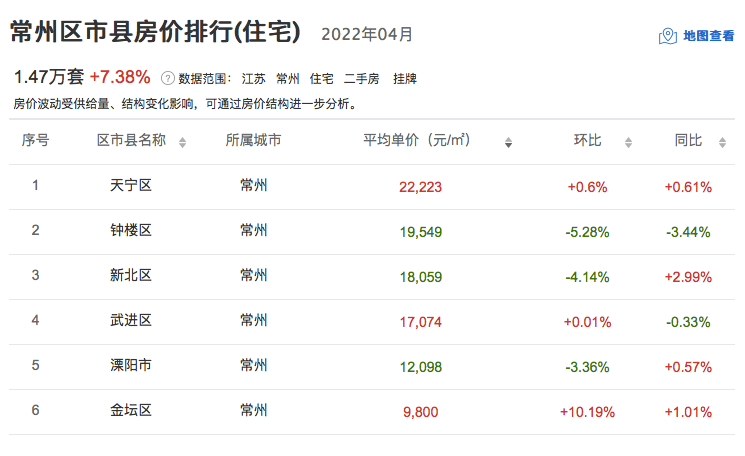
Task: Sort by 同比 arrow icon
Action: (x=722, y=142)
